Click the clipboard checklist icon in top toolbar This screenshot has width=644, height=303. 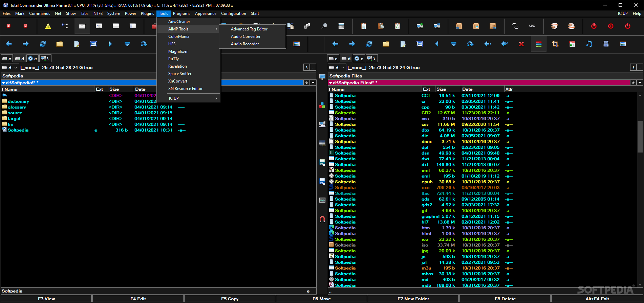click(398, 26)
